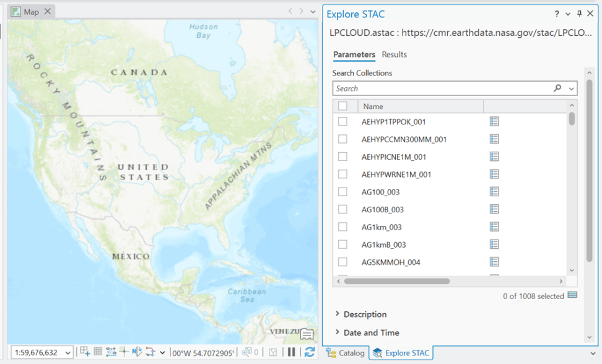Screen dimensions: 602x364
Task: Open the constraints dropdown arrow in status bar
Action: point(162,352)
